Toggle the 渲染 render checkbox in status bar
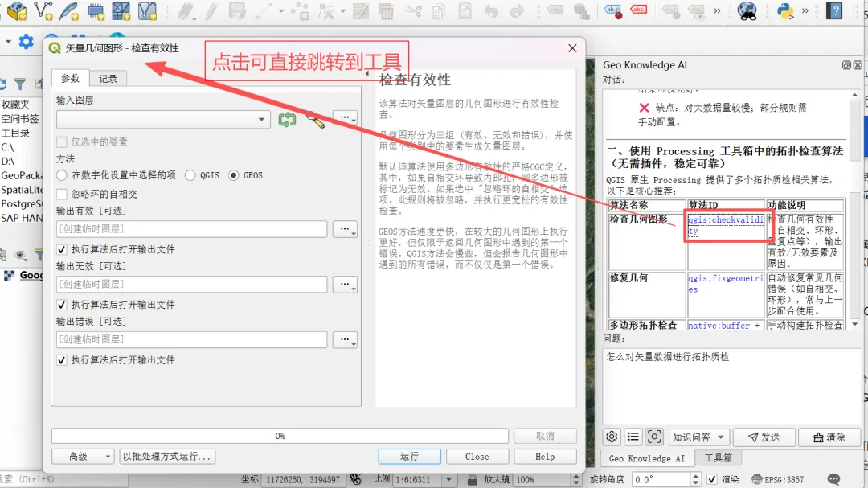This screenshot has height=488, width=868. pos(712,479)
